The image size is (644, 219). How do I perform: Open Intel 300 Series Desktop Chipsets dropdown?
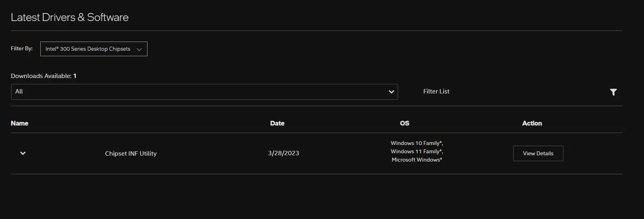(94, 49)
